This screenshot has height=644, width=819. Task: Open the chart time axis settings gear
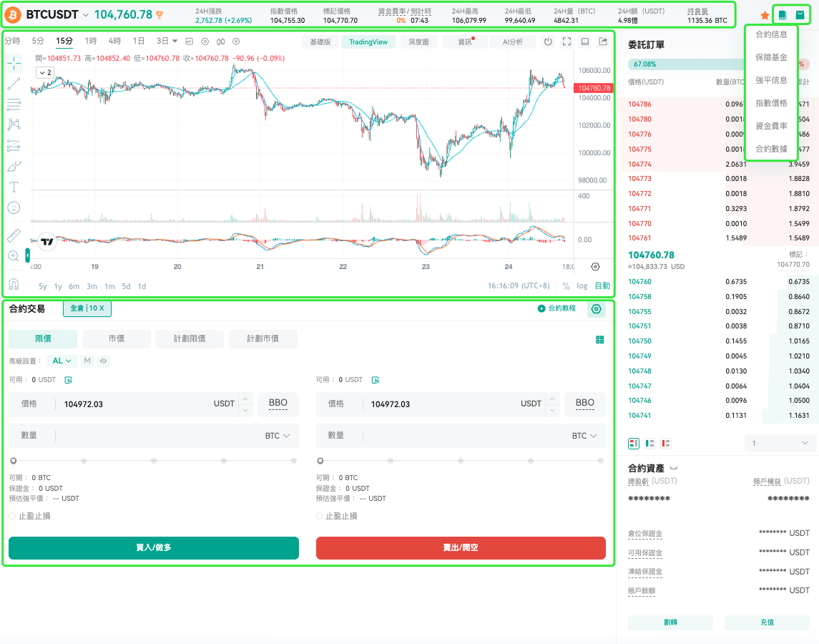(x=595, y=267)
